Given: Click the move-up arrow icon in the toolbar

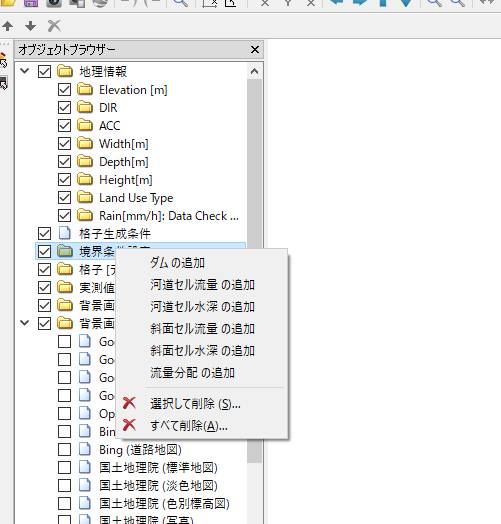Looking at the screenshot, I should coord(8,26).
